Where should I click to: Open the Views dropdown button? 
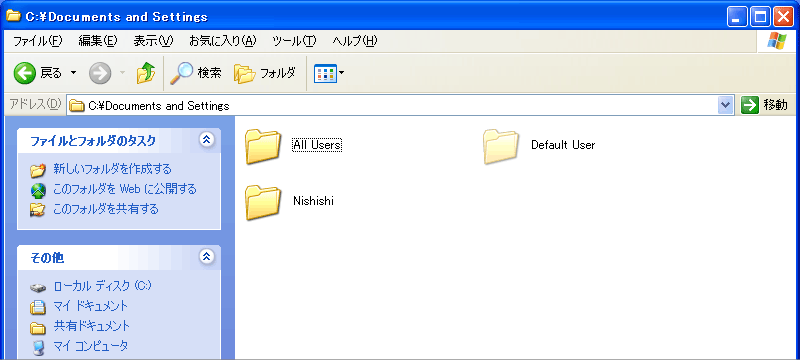pos(329,73)
